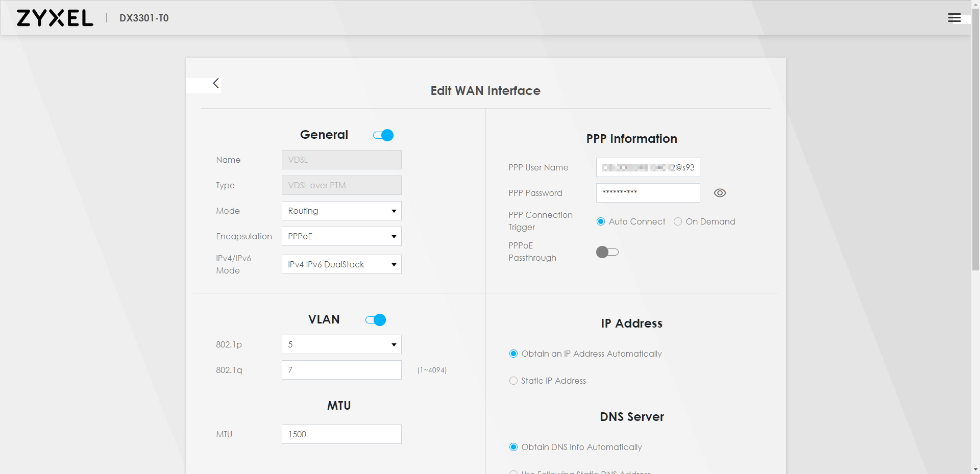Choose Static IP Address option
The image size is (980, 474).
tap(513, 381)
